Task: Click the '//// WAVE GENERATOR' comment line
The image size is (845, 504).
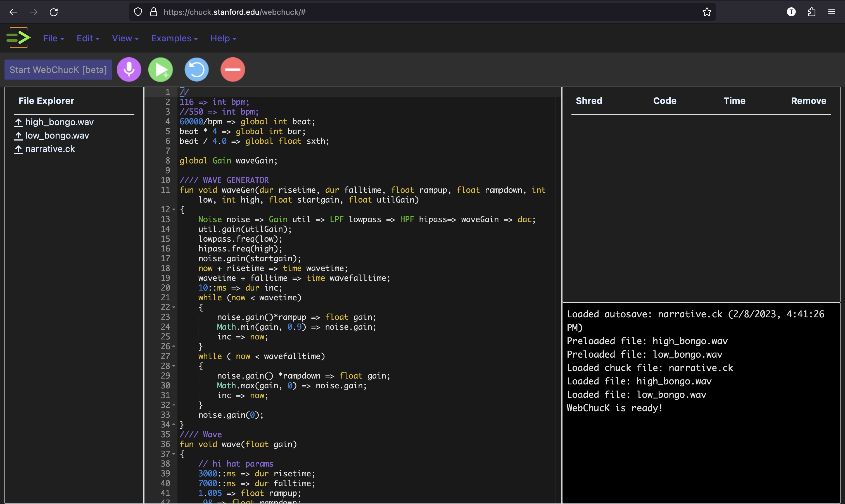Action: [224, 180]
